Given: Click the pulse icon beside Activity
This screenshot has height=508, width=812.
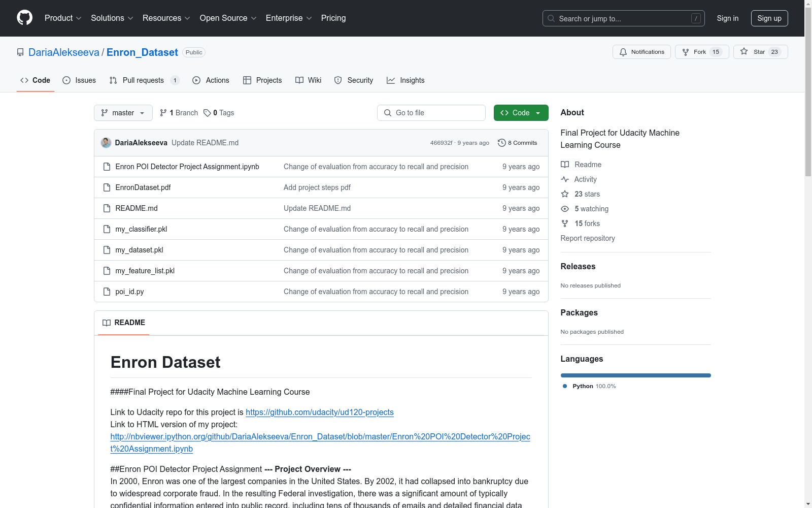Looking at the screenshot, I should tap(565, 179).
